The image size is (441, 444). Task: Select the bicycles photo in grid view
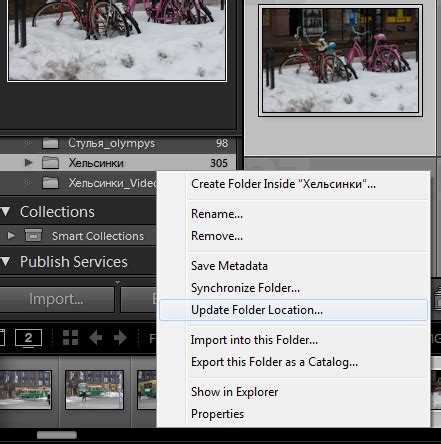tap(340, 60)
